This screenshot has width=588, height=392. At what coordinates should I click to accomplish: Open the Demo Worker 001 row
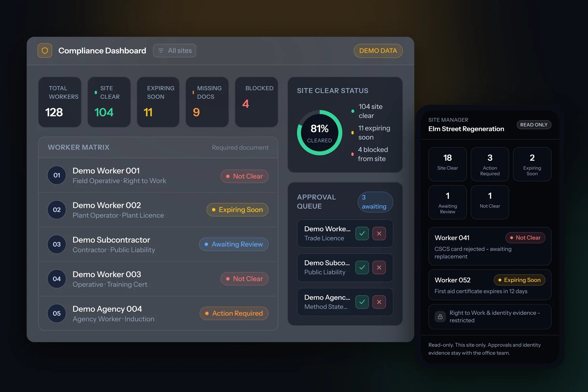click(158, 175)
